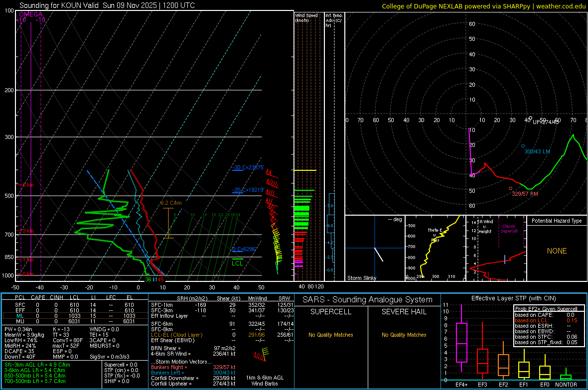588x390 pixels.
Task: Select the SFC-6km shear row
Action: point(222,324)
